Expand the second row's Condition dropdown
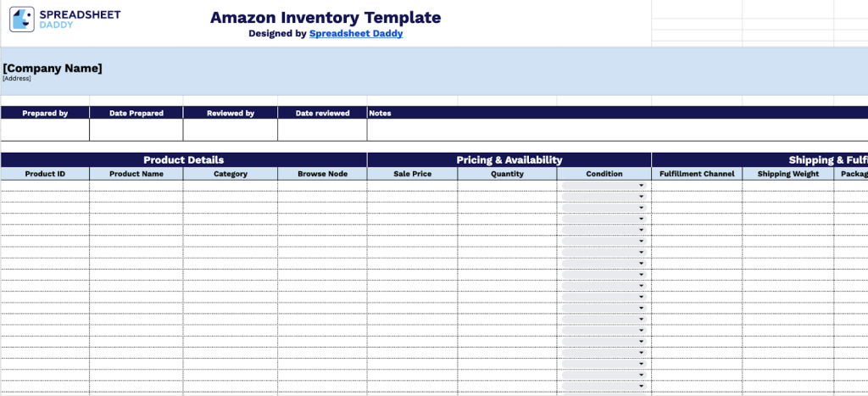This screenshot has width=868, height=396. click(641, 197)
